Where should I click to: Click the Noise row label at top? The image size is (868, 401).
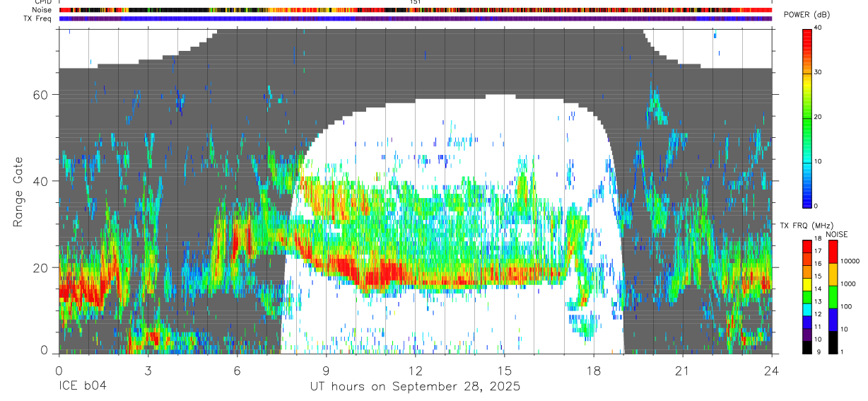(x=42, y=10)
